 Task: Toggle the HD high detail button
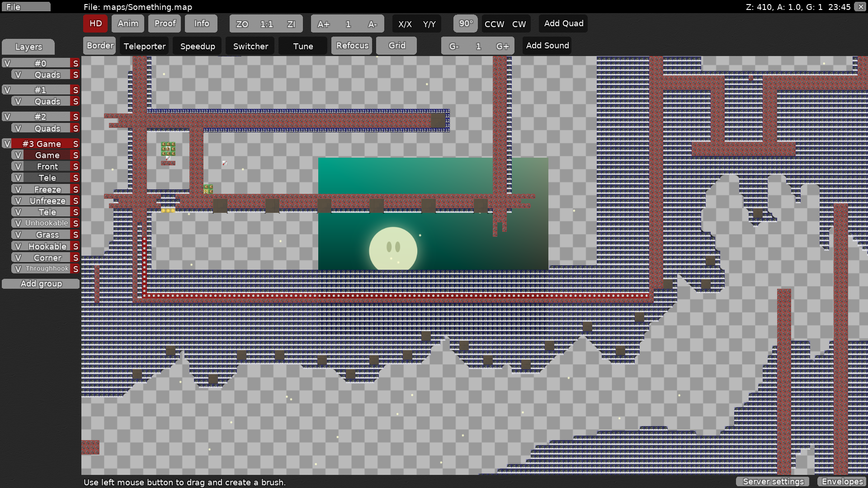pyautogui.click(x=95, y=23)
